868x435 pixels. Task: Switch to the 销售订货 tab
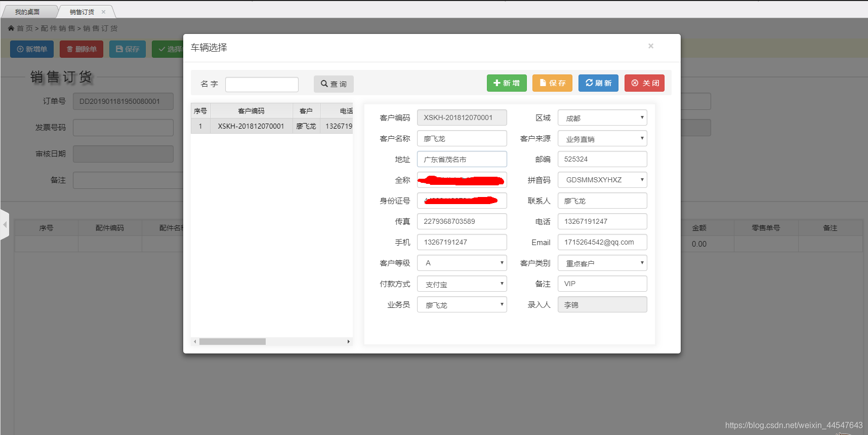coord(82,12)
